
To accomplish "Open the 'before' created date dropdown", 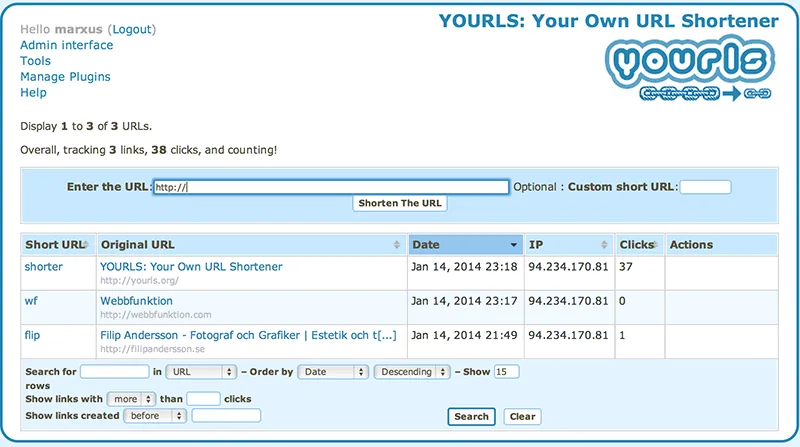I will 155,416.
